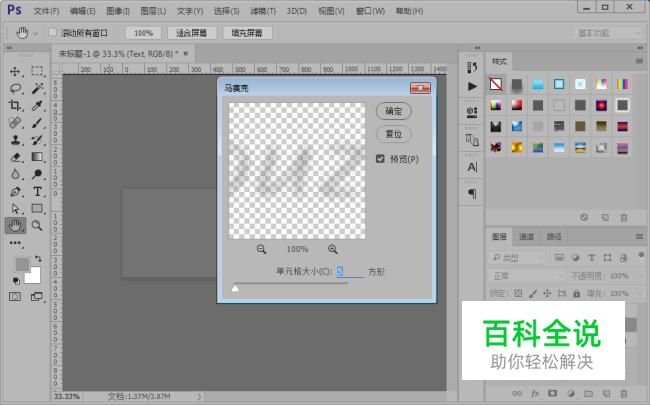Image resolution: width=650 pixels, height=405 pixels.
Task: Confirm mosaic with 确定 button
Action: pyautogui.click(x=393, y=111)
